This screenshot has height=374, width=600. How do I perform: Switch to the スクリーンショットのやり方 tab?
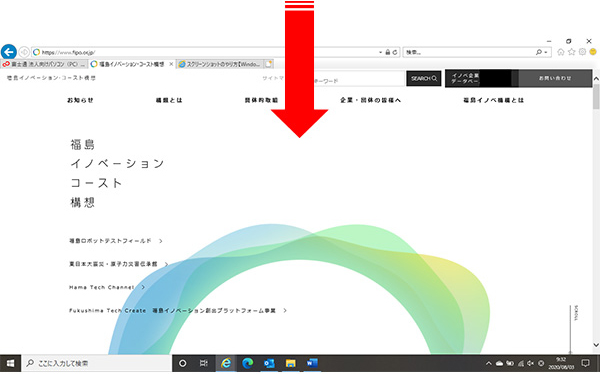click(x=220, y=64)
